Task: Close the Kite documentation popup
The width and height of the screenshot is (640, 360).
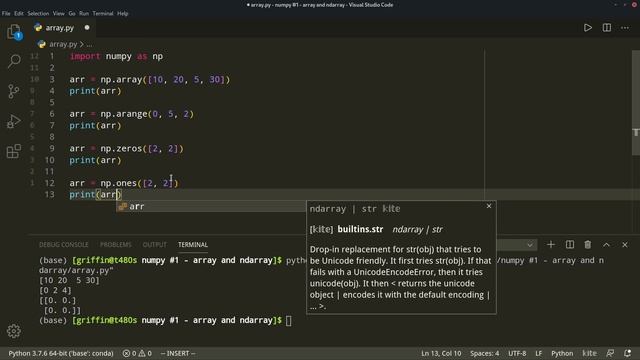Action: point(489,206)
